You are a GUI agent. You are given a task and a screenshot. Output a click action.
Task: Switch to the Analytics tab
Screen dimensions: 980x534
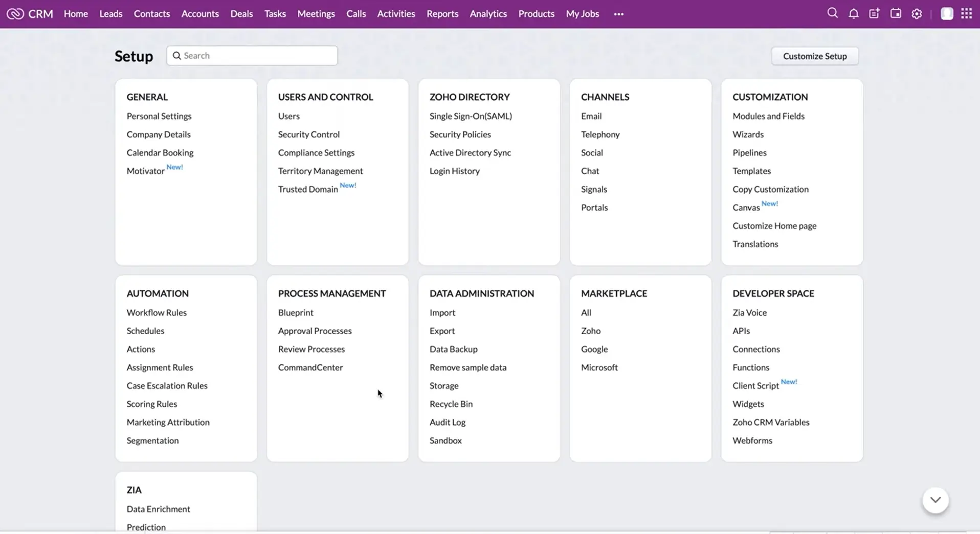tap(488, 14)
